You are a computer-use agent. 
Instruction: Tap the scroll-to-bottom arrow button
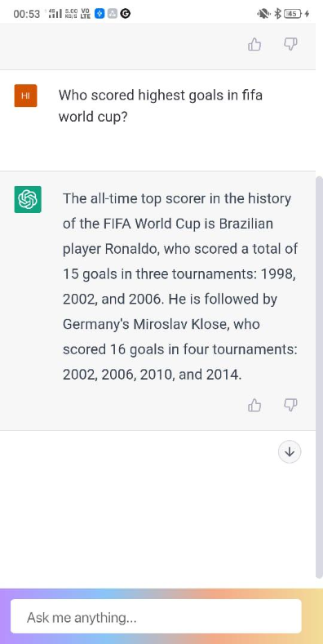[290, 452]
